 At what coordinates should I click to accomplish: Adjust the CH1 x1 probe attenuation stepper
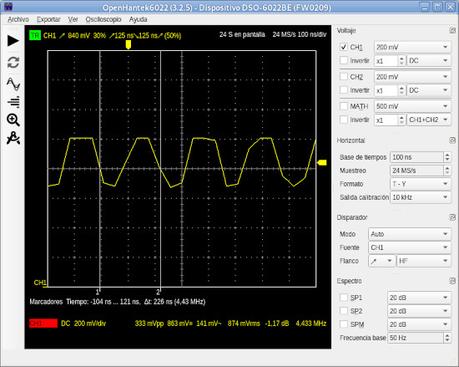[402, 61]
